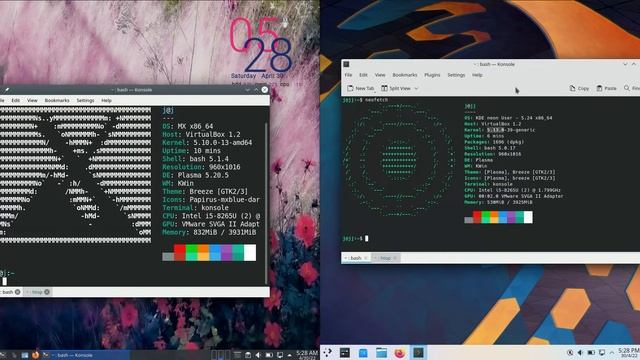Click the volume icon in left system tray
This screenshot has height=360, width=640.
point(258,355)
